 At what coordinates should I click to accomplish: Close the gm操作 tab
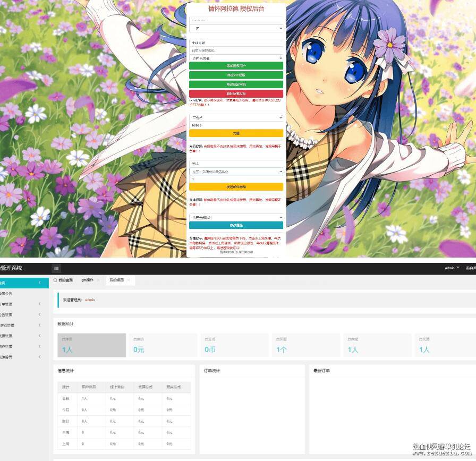(98, 280)
